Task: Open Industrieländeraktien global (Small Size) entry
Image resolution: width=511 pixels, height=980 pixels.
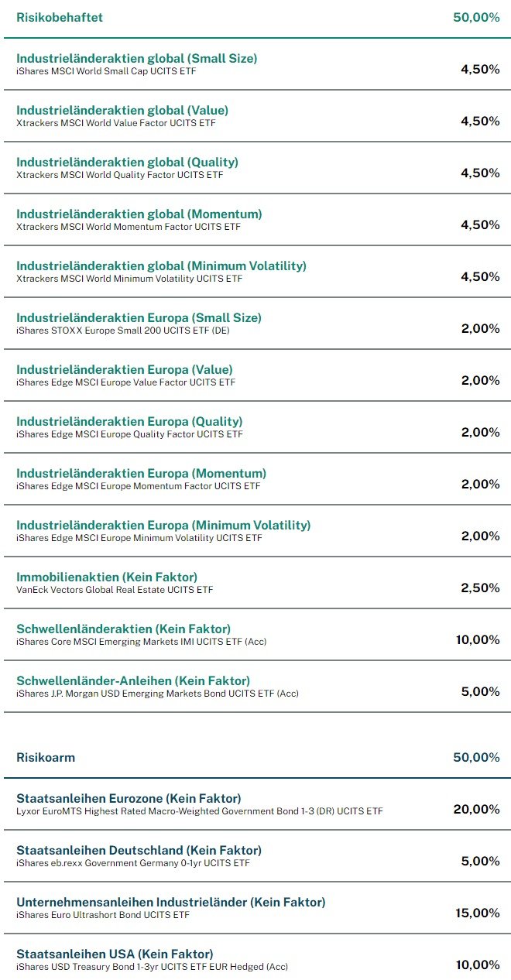Action: pyautogui.click(x=136, y=58)
